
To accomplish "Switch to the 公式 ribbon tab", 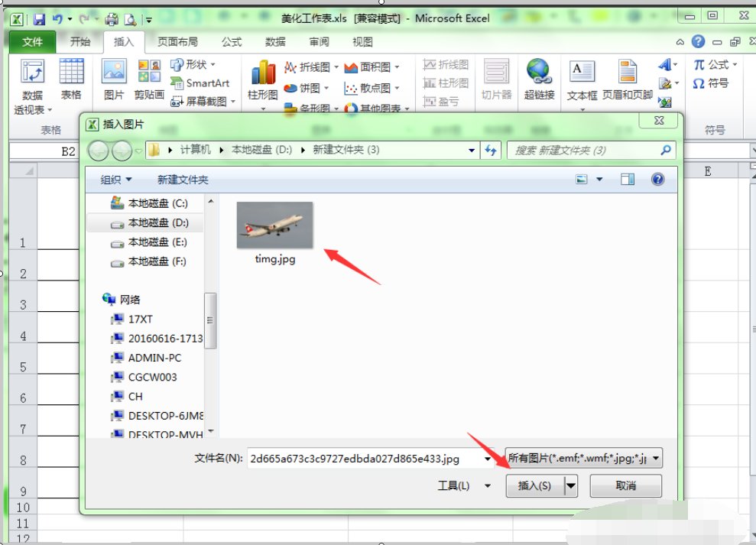I will [x=231, y=42].
